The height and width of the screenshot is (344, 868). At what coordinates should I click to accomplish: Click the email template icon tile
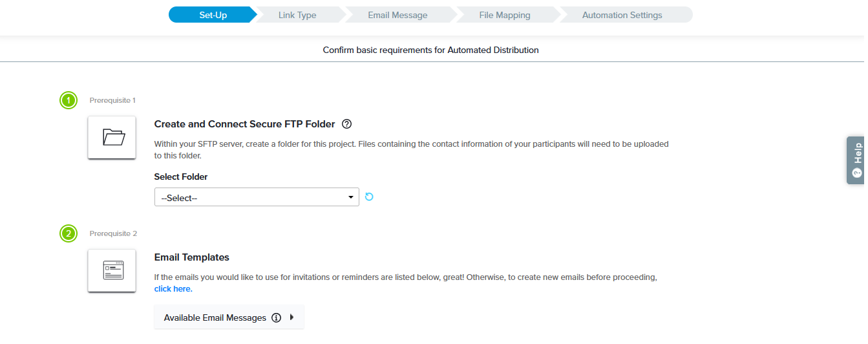point(112,270)
